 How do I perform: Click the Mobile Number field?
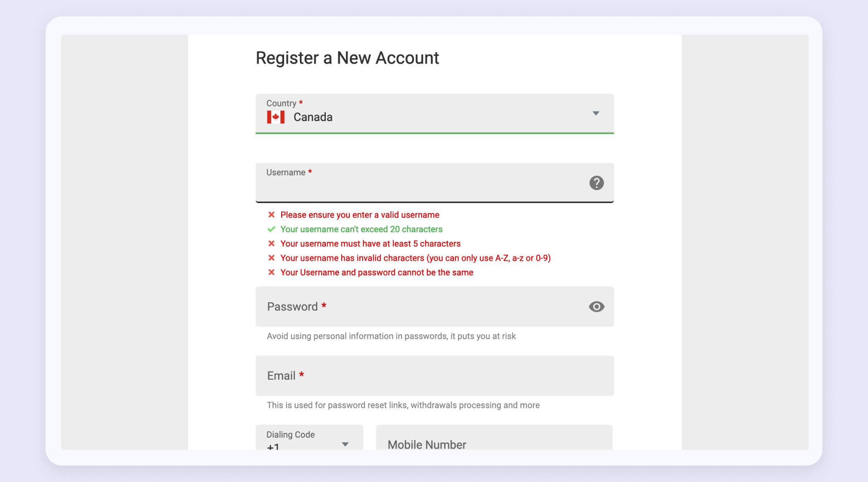[x=494, y=443]
